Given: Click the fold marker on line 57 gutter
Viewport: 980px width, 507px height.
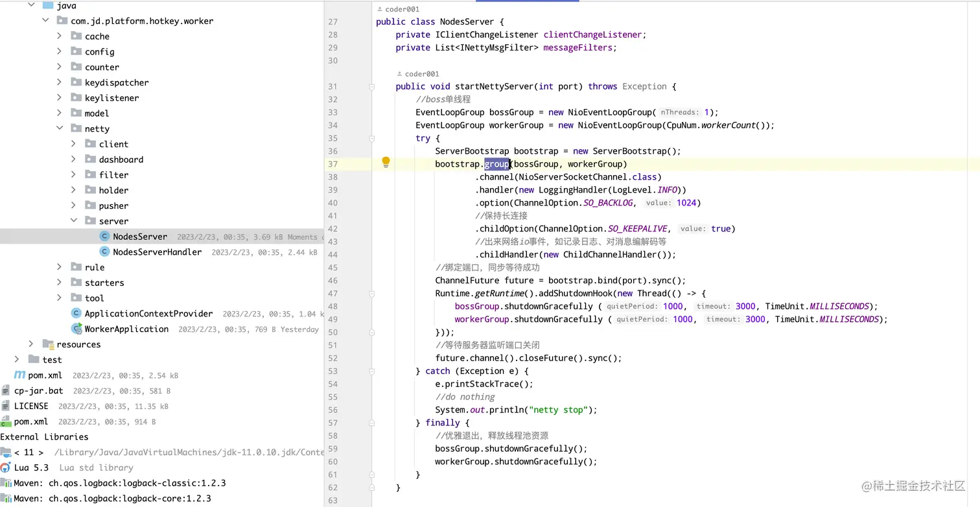Looking at the screenshot, I should [x=371, y=423].
